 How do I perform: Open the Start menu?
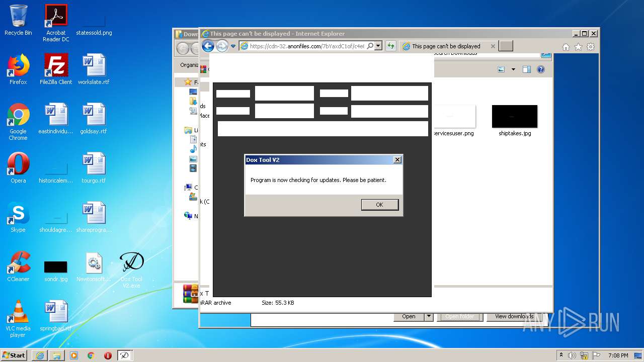[x=14, y=355]
